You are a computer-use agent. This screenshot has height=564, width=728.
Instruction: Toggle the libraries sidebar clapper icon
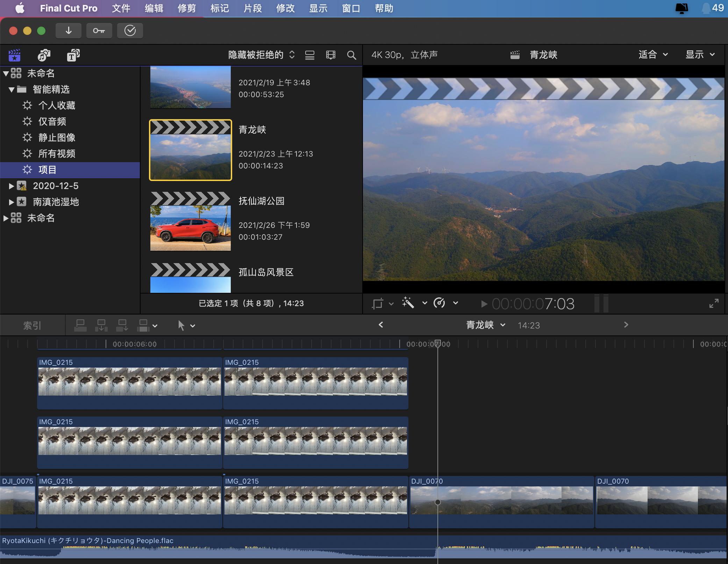point(14,55)
